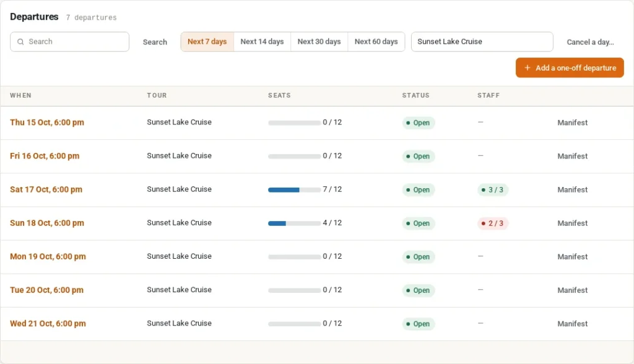Open Sun 18 Oct, 6:00 pm departure
The width and height of the screenshot is (634, 364).
pyautogui.click(x=47, y=223)
